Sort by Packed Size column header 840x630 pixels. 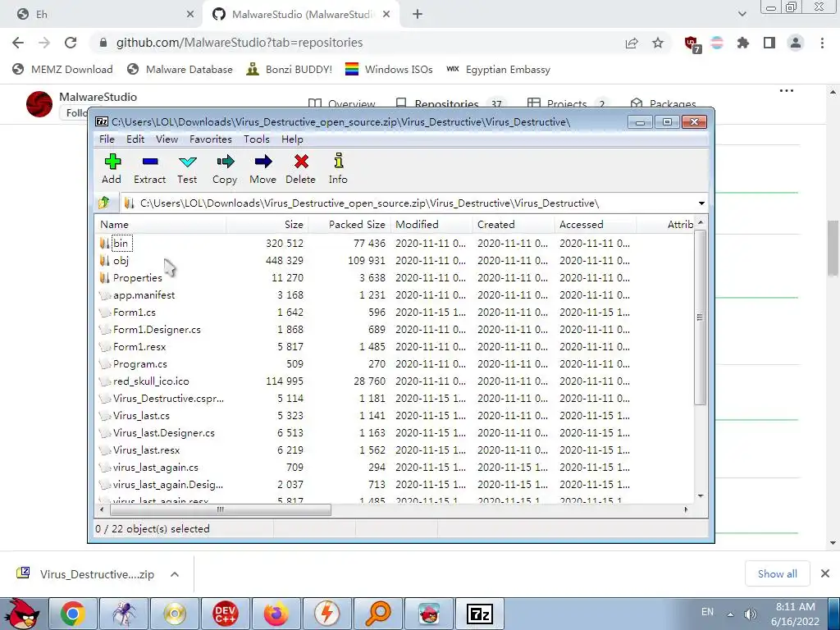[x=349, y=225]
